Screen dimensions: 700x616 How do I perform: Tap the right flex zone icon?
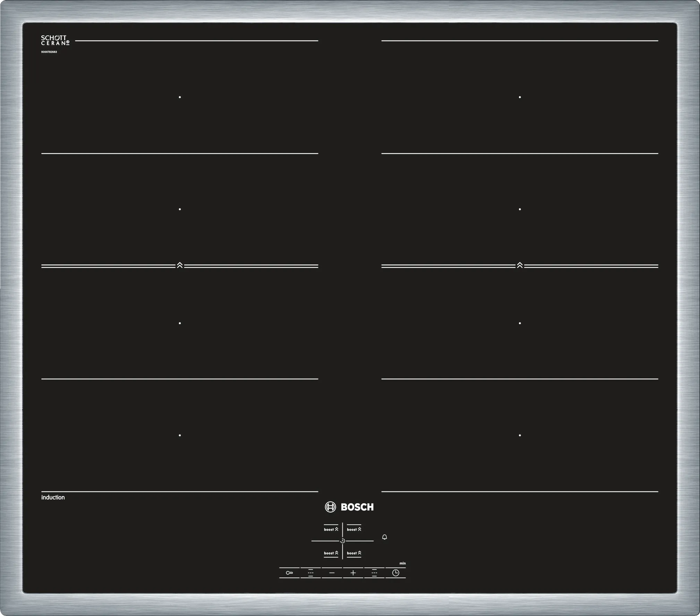tap(374, 573)
